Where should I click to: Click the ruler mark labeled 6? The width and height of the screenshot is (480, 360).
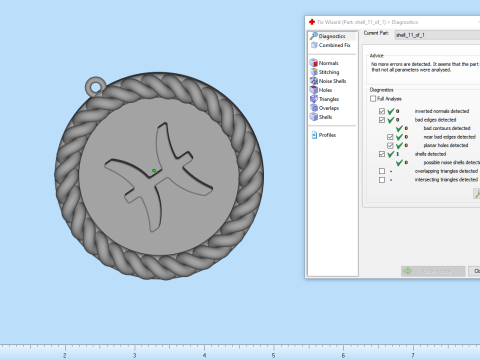343,355
